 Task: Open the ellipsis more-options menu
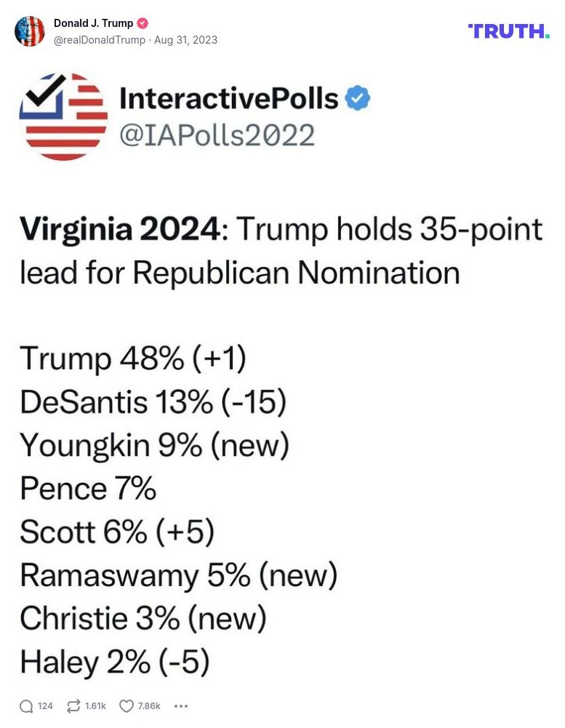[180, 705]
